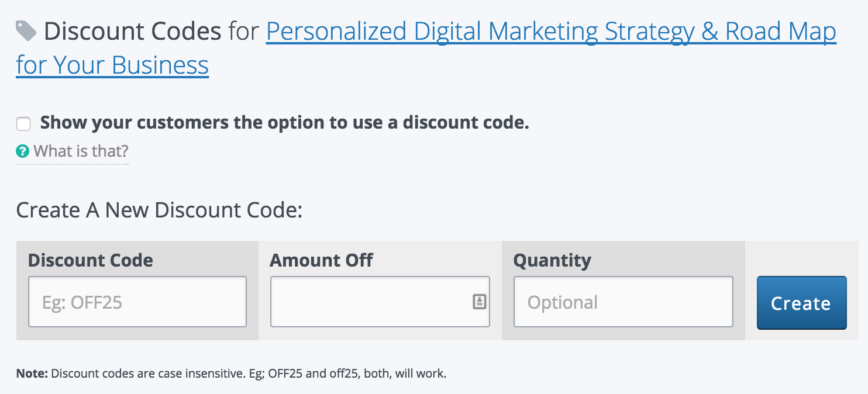Click the autofill contact icon in Amount Off
This screenshot has width=868, height=394.
point(480,302)
